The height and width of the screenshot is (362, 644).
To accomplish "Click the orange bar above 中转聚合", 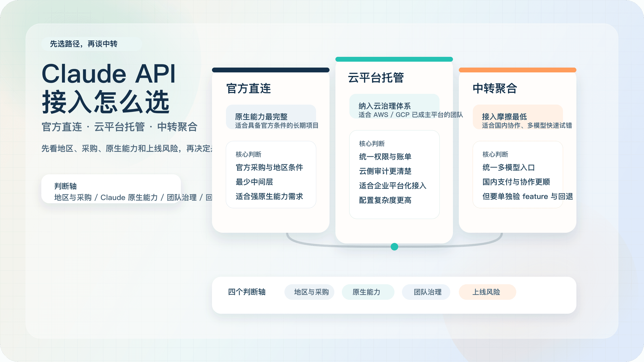I will pos(517,70).
